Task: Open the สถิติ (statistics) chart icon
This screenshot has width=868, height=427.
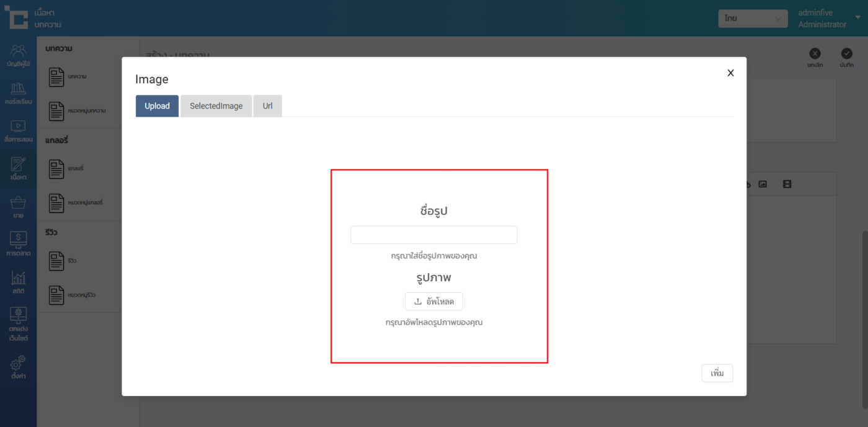Action: pos(18,282)
